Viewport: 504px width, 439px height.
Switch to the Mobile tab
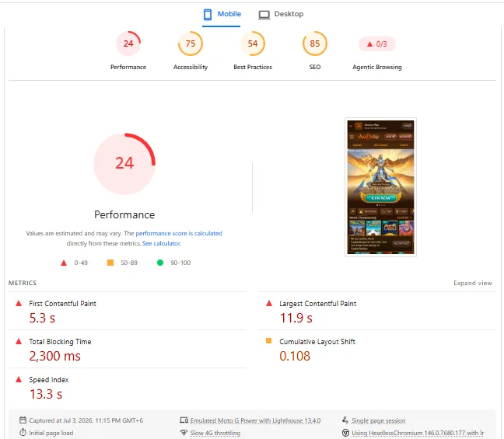(x=222, y=15)
